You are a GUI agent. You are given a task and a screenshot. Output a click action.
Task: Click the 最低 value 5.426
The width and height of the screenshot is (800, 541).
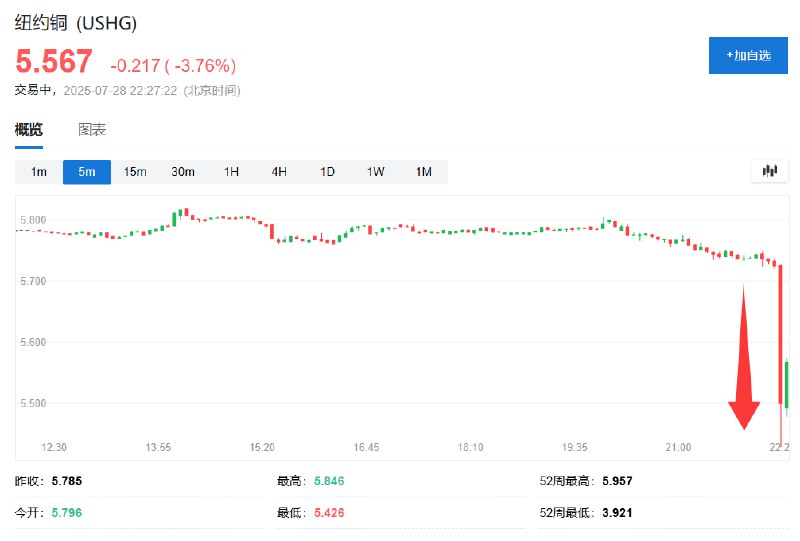[329, 512]
